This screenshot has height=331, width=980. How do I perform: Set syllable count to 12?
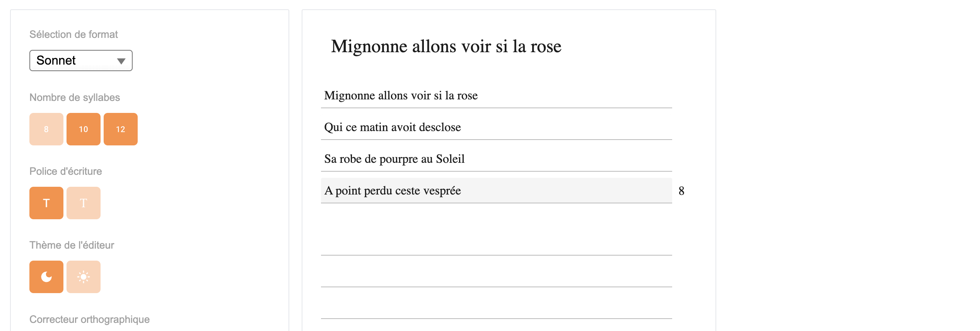point(121,129)
